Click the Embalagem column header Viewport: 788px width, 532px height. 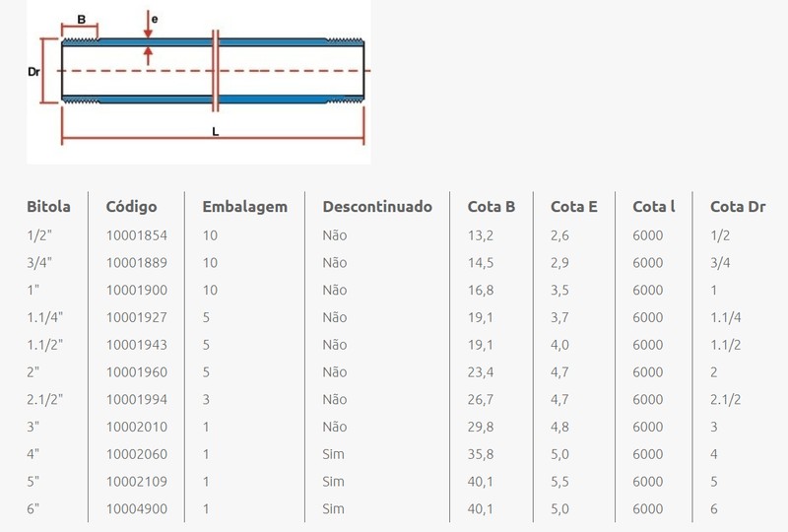tap(244, 207)
